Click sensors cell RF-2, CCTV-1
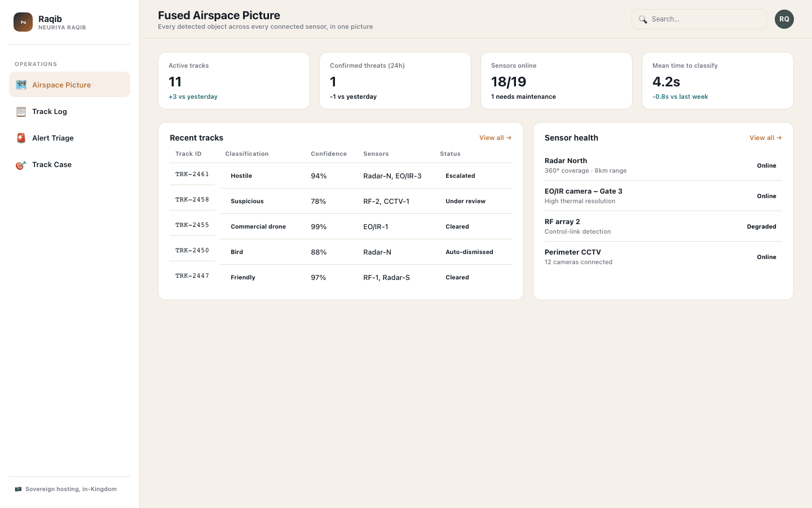The width and height of the screenshot is (812, 508). [x=386, y=202]
